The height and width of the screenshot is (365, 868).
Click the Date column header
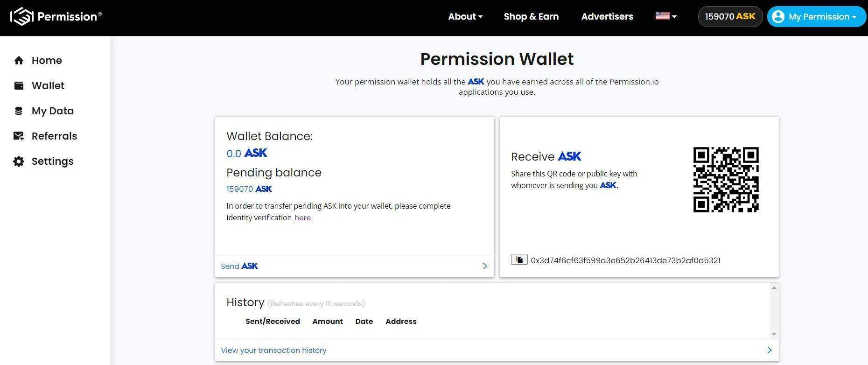click(x=364, y=321)
